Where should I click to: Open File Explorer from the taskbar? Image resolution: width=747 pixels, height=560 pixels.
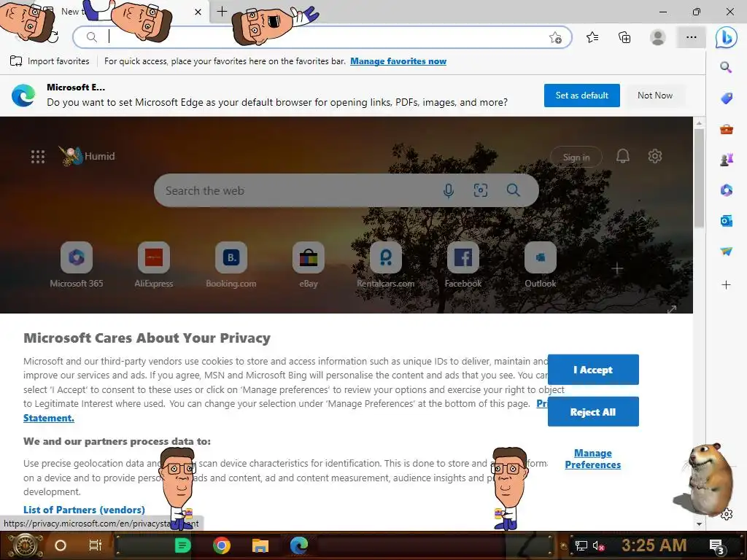[260, 545]
